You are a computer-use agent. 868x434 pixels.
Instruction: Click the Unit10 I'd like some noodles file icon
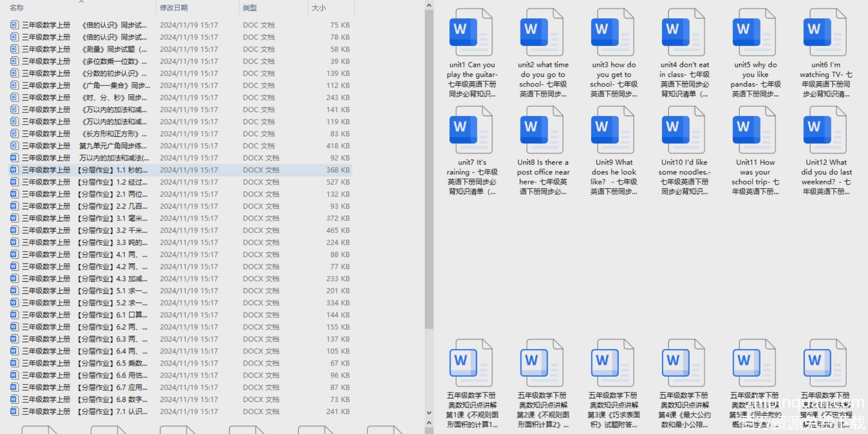(684, 130)
